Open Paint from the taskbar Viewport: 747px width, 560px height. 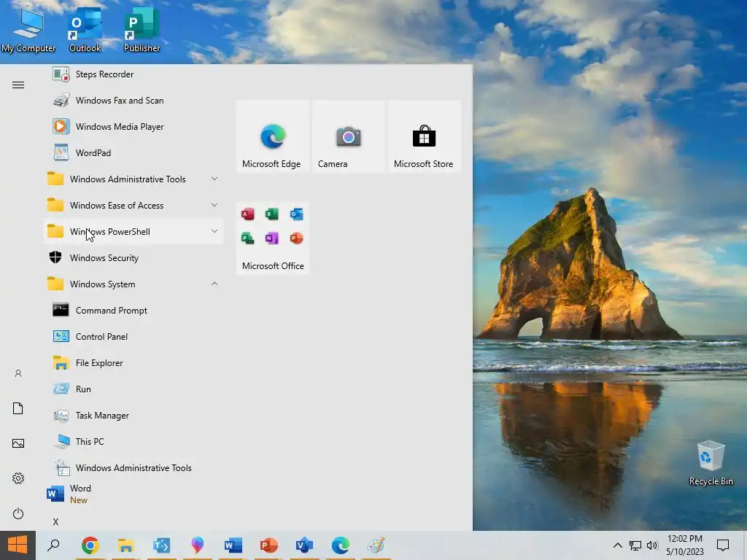pyautogui.click(x=376, y=545)
